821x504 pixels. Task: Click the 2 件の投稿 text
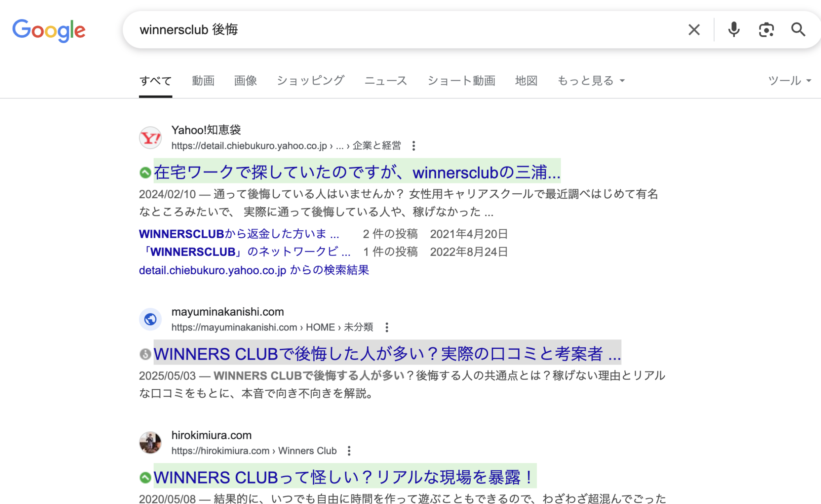click(x=390, y=234)
